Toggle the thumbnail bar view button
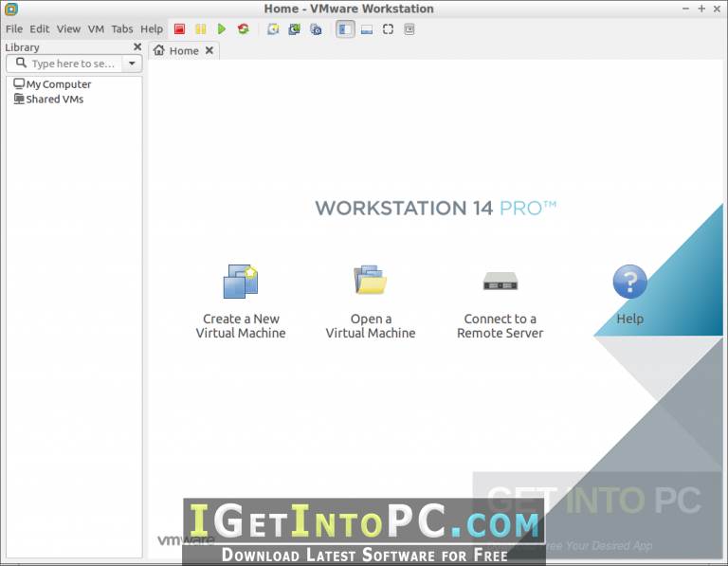This screenshot has width=728, height=566. tap(367, 29)
